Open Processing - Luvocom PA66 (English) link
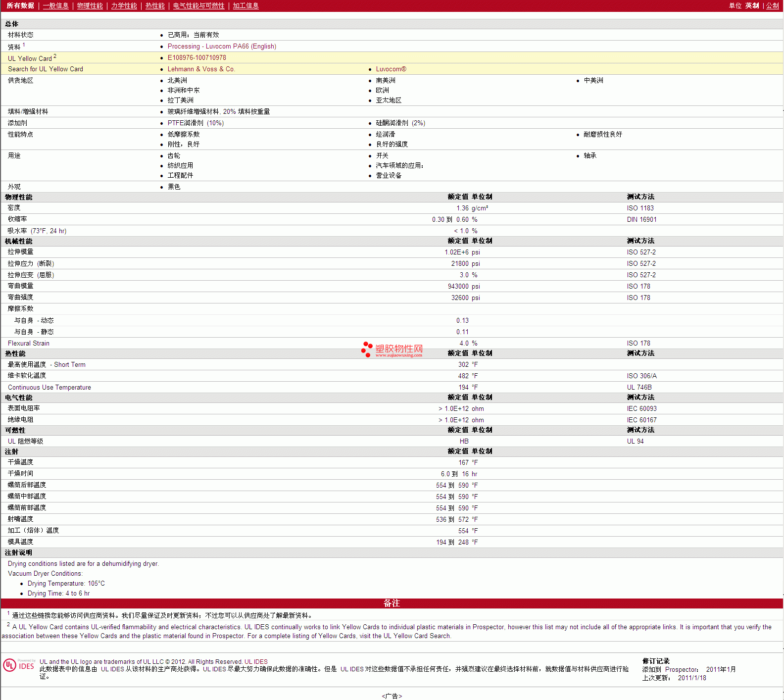784x700 pixels. tap(222, 47)
